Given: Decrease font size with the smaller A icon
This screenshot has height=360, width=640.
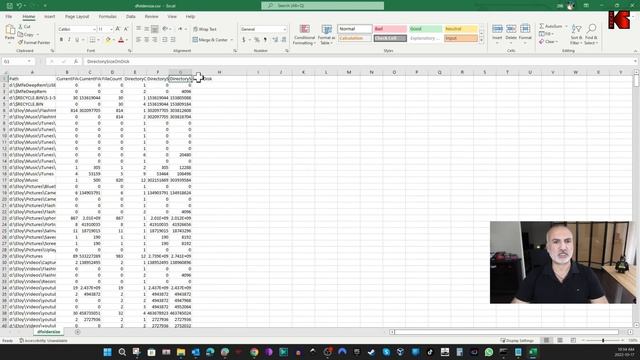Looking at the screenshot, I should 126,29.
